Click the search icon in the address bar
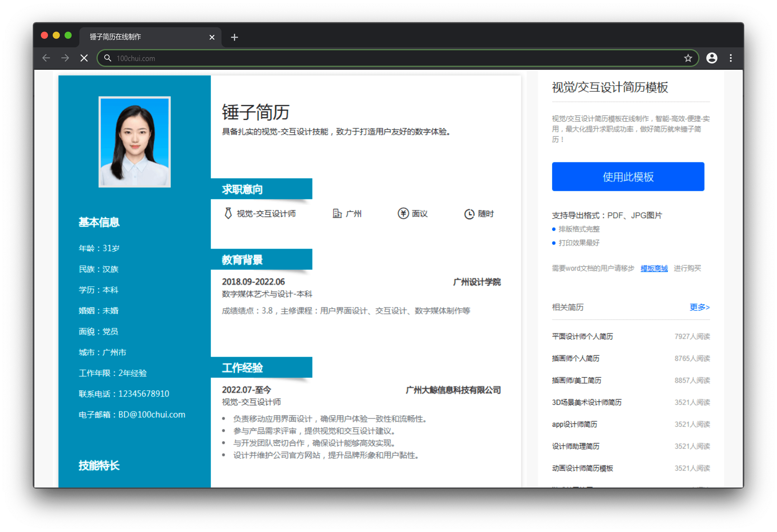The image size is (777, 532). click(x=107, y=58)
